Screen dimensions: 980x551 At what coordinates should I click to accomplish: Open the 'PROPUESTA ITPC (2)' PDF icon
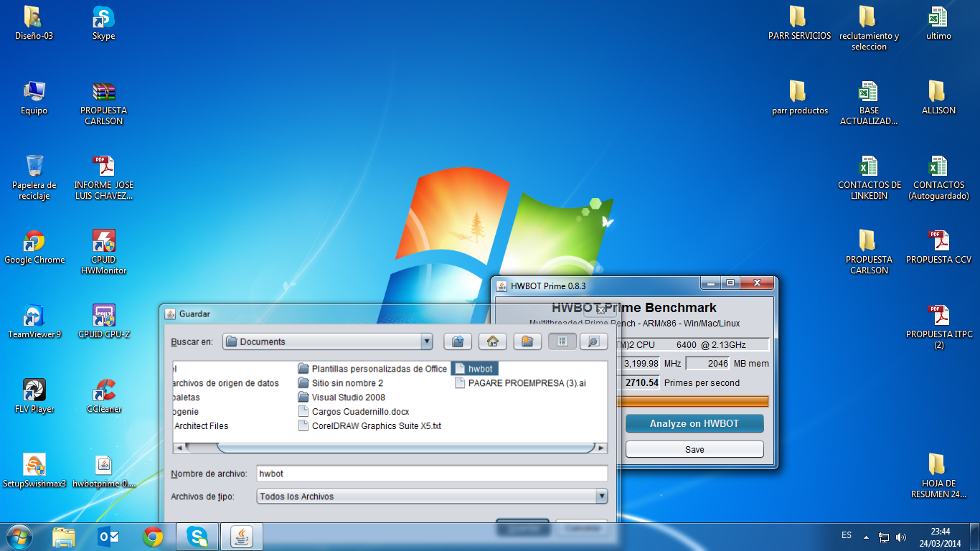(x=938, y=327)
